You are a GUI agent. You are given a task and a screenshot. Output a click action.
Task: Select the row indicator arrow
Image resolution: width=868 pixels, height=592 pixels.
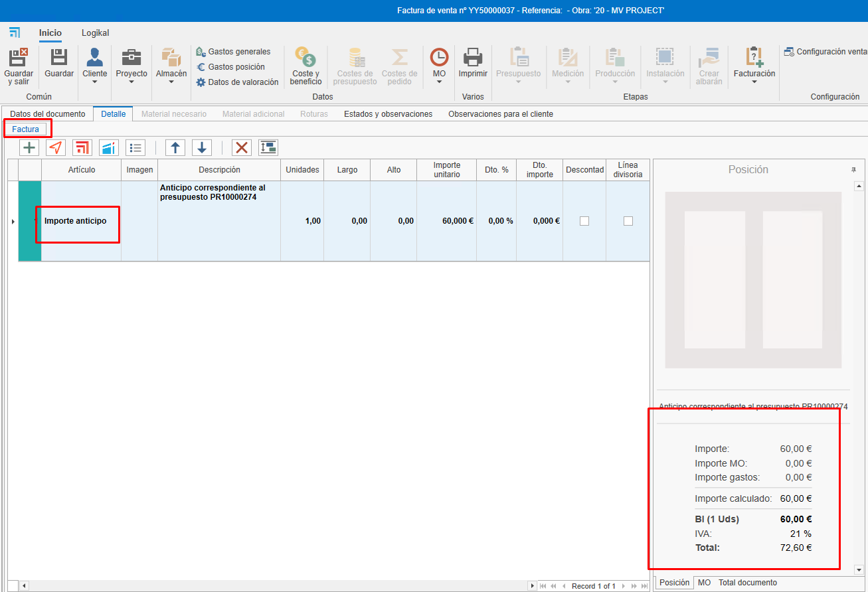[13, 221]
